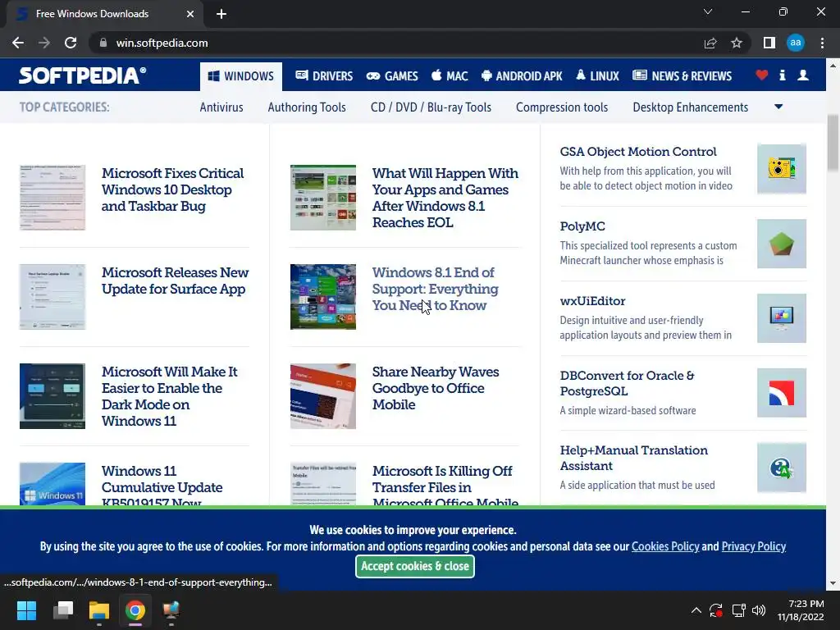Click Accept cookies & close button
840x630 pixels.
(414, 566)
